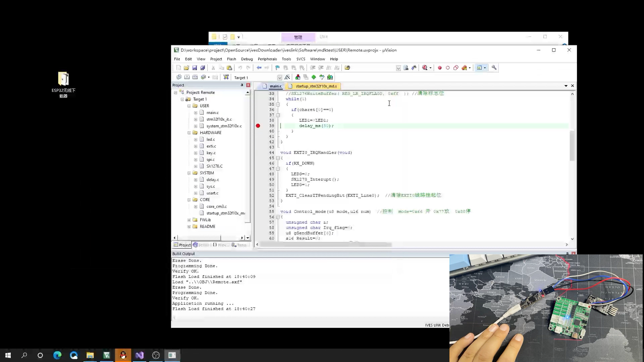Collapse the HARDWARE folder group
Screen dimensions: 644x362
click(189, 133)
